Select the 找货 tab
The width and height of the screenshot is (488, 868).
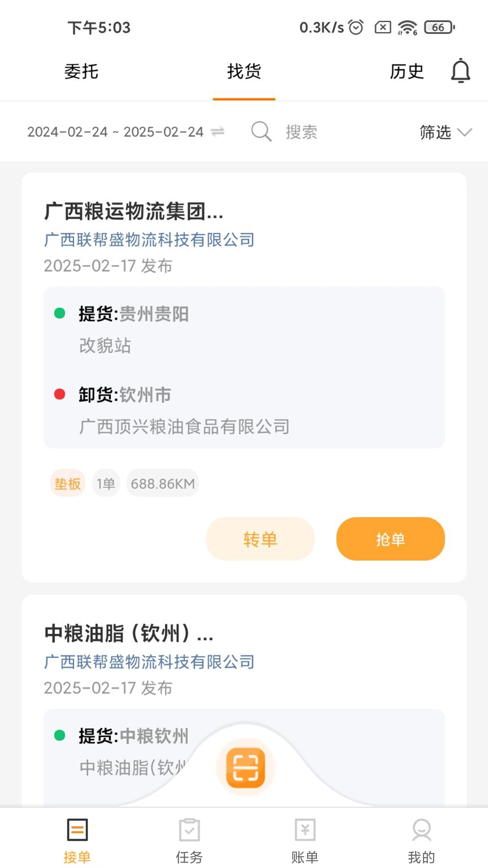tap(244, 71)
